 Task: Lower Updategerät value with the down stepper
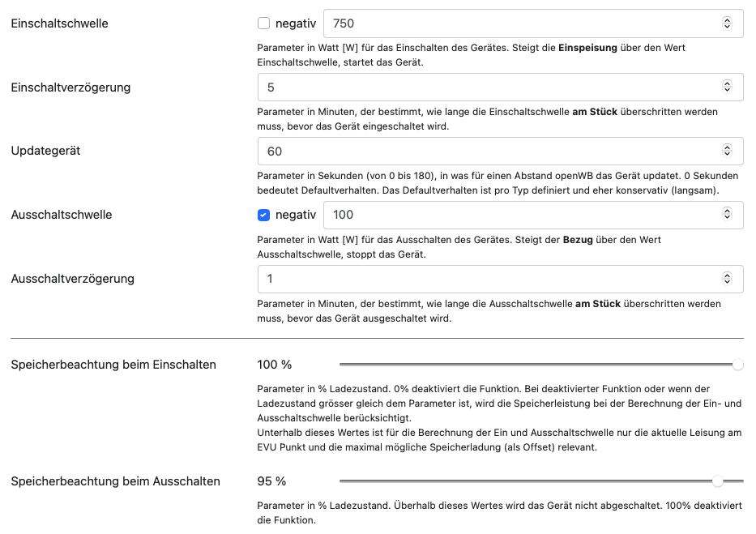point(727,154)
